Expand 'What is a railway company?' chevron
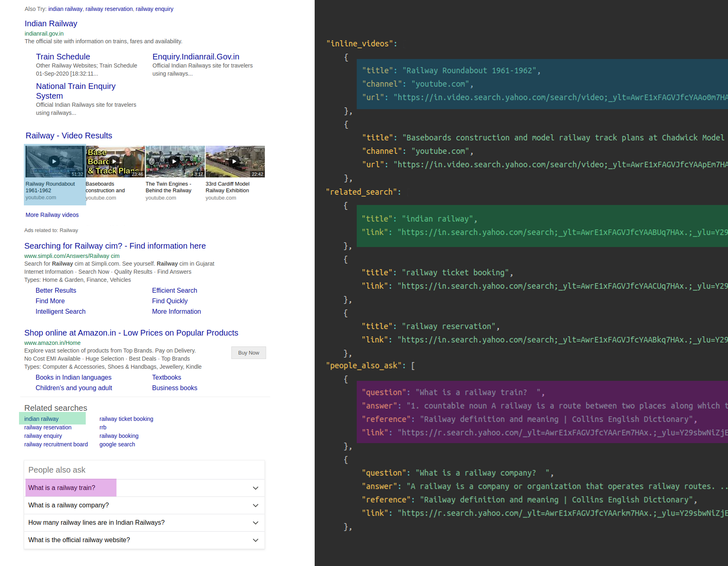Image resolution: width=728 pixels, height=566 pixels. click(256, 505)
